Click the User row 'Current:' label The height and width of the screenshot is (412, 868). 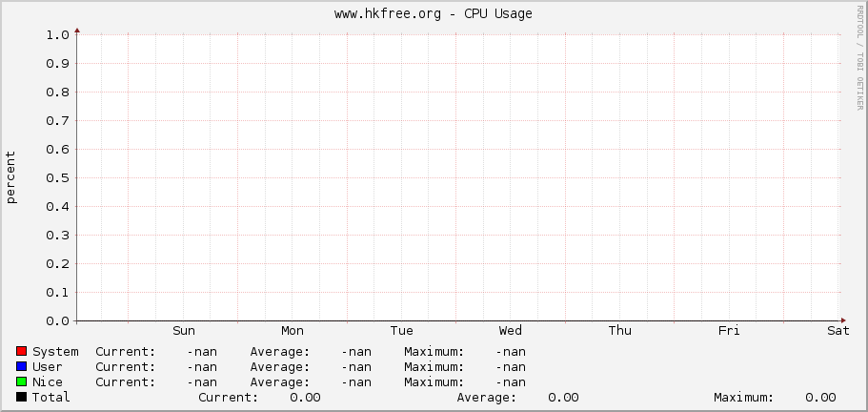(x=126, y=366)
